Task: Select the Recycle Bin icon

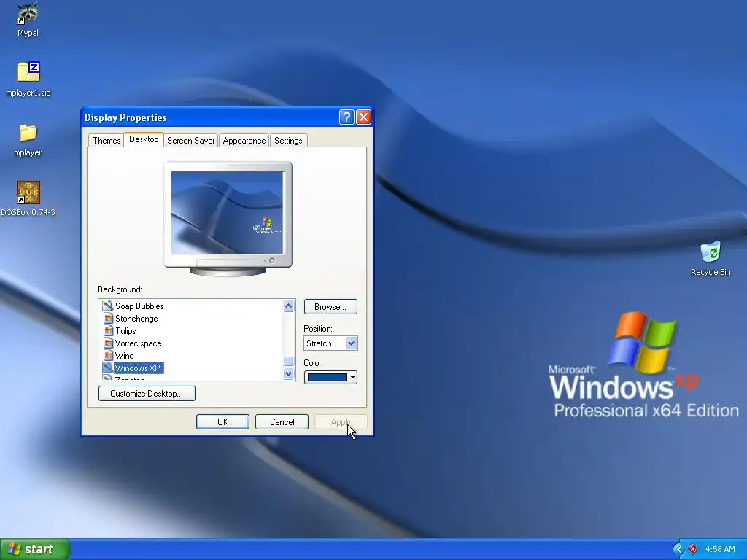Action: tap(711, 252)
